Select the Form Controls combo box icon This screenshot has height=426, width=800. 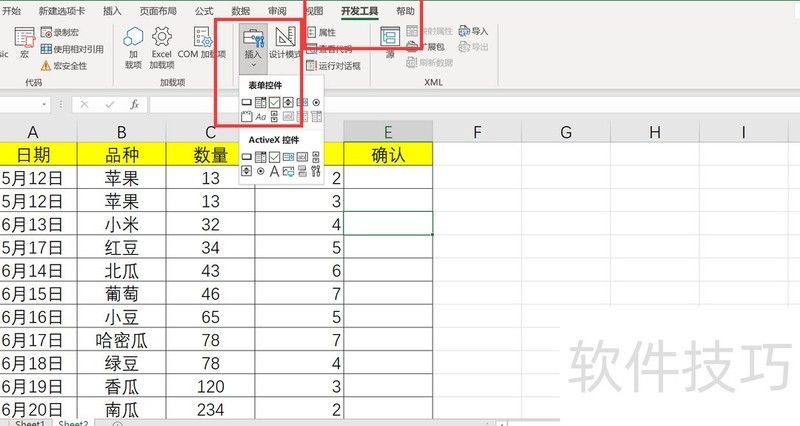(x=260, y=102)
